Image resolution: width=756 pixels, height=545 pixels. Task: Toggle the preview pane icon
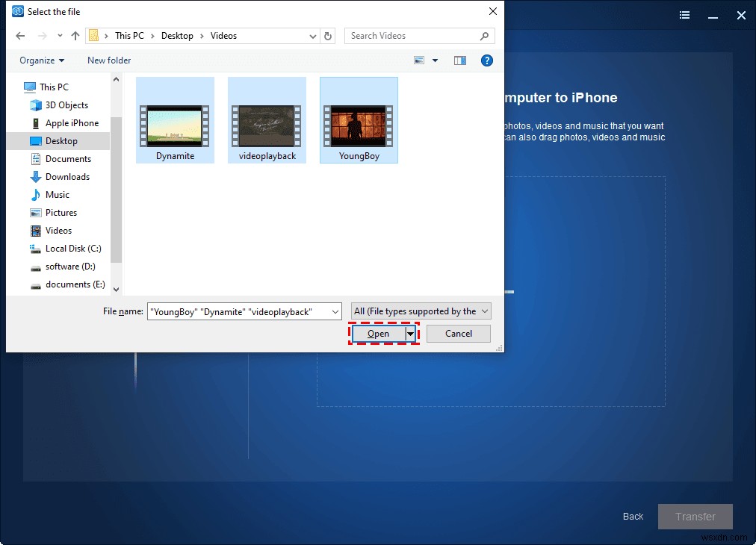point(459,60)
